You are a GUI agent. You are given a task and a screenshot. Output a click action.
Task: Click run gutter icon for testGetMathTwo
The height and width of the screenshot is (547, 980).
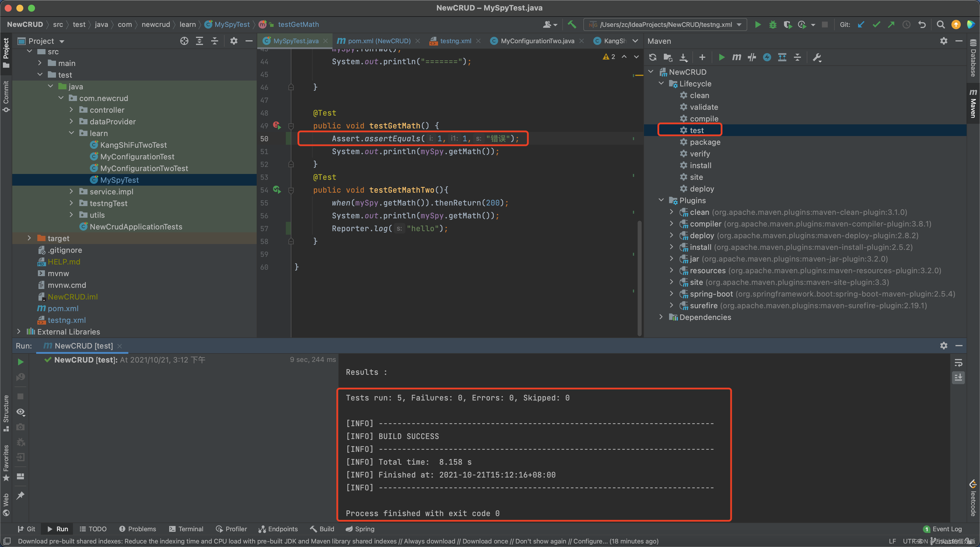tap(276, 189)
